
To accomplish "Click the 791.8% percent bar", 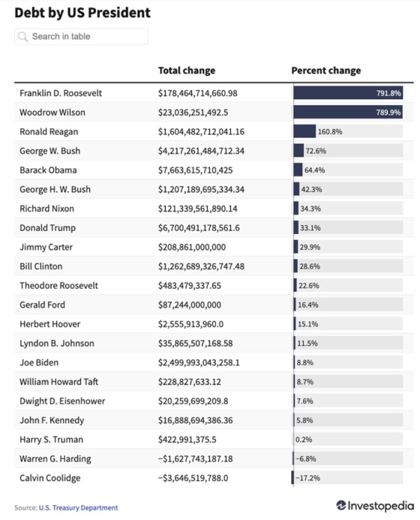I will [x=348, y=93].
